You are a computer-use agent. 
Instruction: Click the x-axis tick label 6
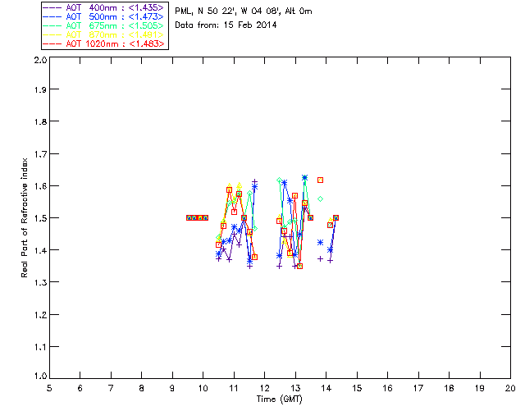coord(80,388)
